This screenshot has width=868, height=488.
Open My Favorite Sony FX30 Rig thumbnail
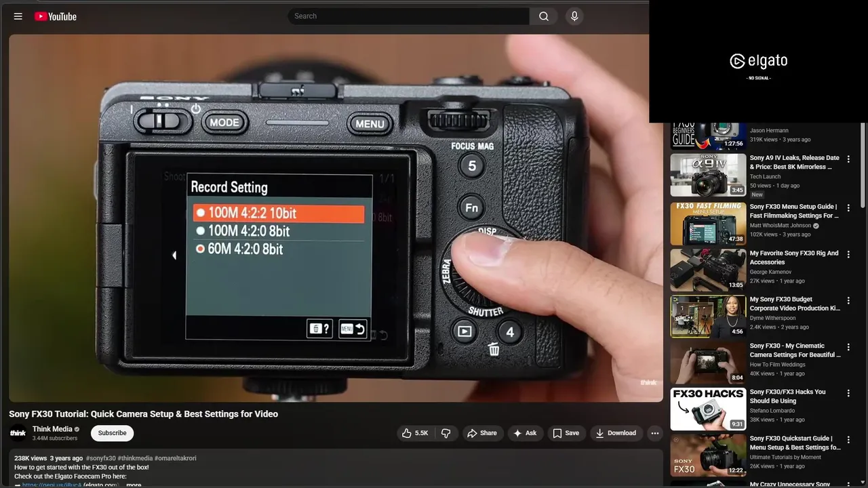(708, 270)
